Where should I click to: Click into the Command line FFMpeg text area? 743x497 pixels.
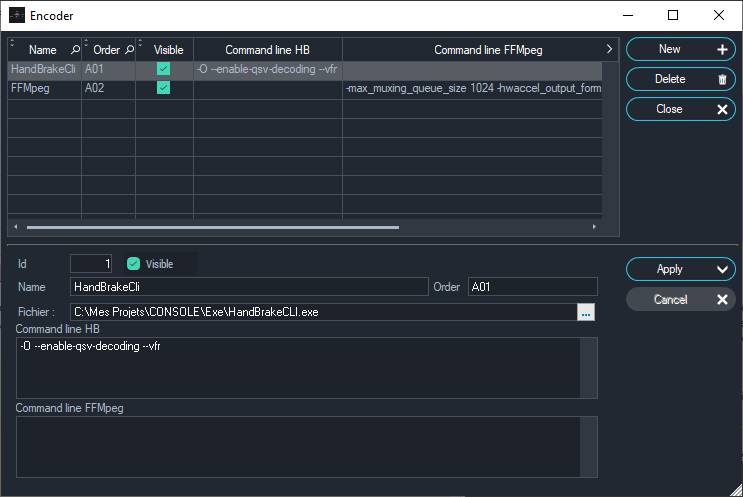(298, 447)
